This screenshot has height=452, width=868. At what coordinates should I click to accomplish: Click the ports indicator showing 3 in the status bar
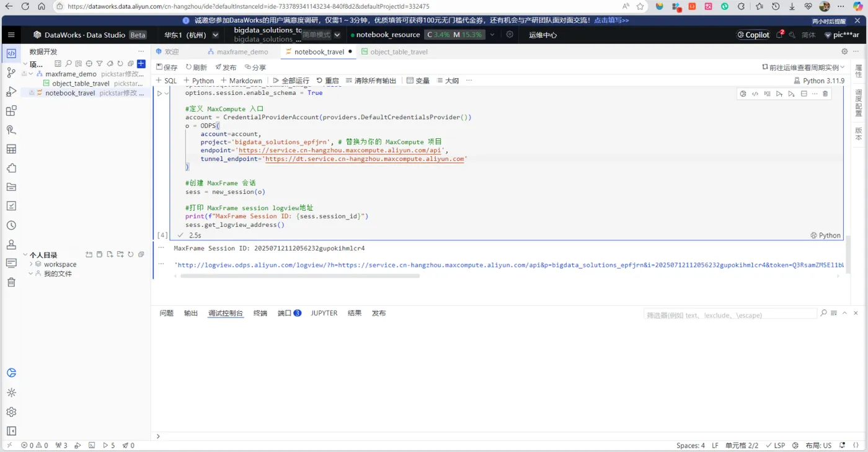61,445
